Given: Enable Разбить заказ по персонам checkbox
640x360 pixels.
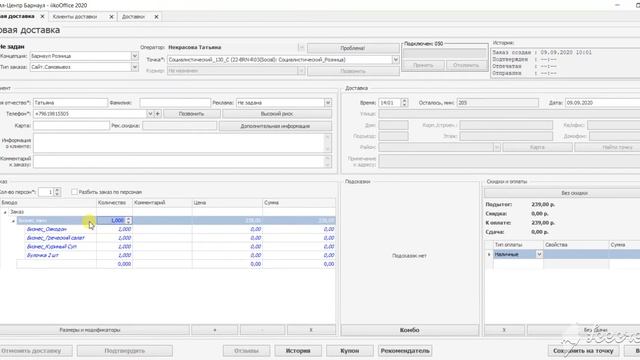Looking at the screenshot, I should tap(74, 192).
